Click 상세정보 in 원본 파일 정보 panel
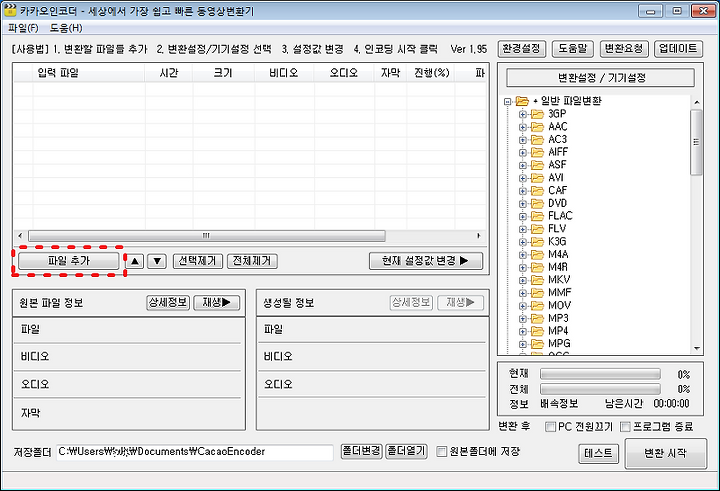Viewport: 720px width, 491px height. (168, 302)
